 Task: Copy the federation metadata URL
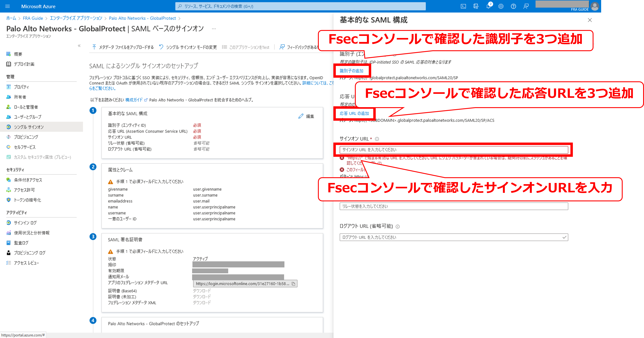click(293, 284)
